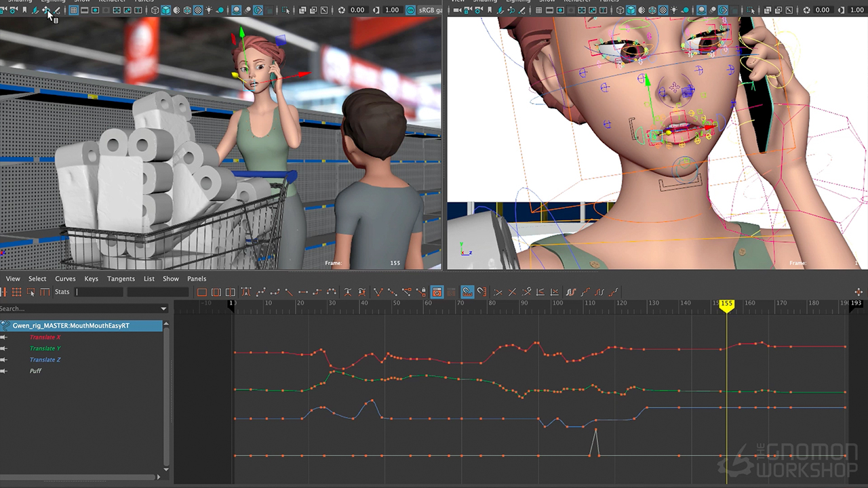Toggle grid display in left viewport toolbar
This screenshot has width=868, height=488.
[x=73, y=10]
